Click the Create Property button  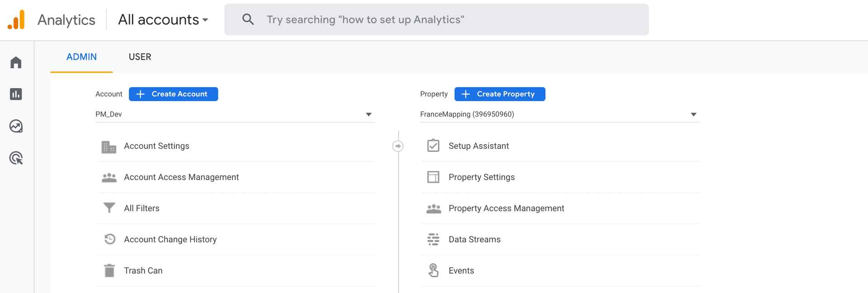click(500, 94)
